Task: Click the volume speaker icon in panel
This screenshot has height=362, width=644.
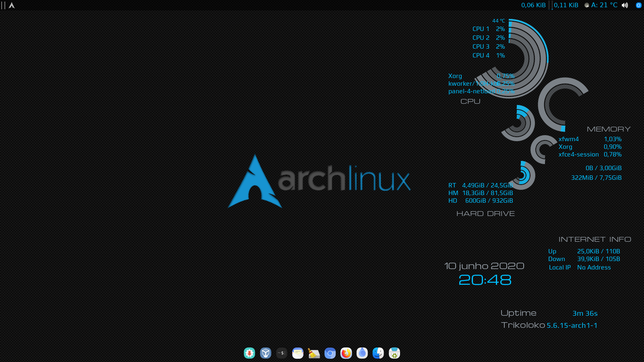Action: (625, 5)
